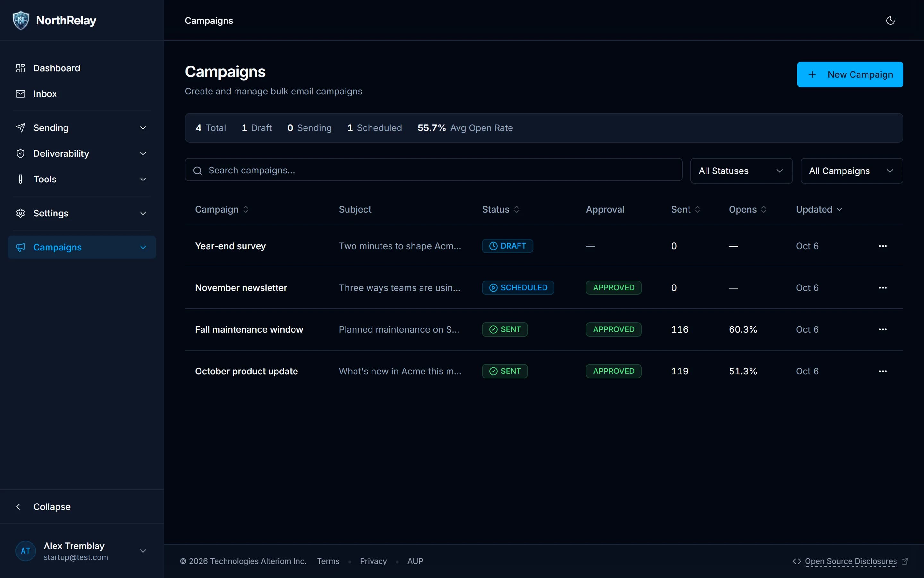Click SENT badge for October product update

point(505,371)
